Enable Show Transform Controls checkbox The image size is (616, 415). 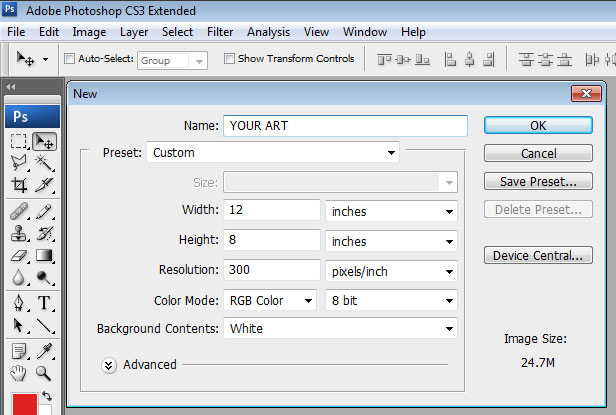(x=229, y=59)
